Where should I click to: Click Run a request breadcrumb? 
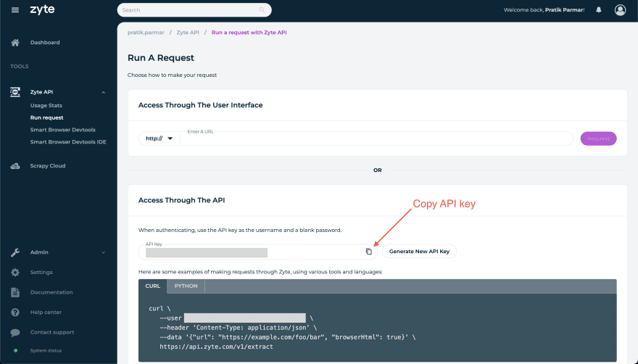click(249, 33)
